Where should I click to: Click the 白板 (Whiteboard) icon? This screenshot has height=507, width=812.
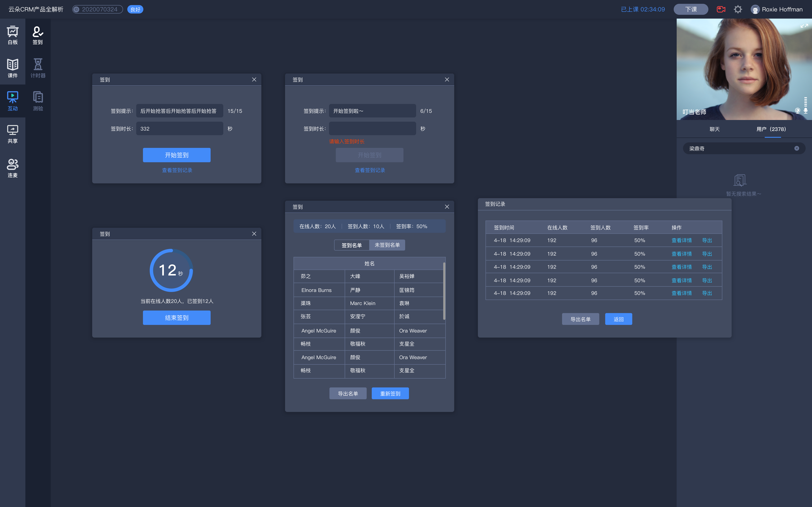[13, 35]
